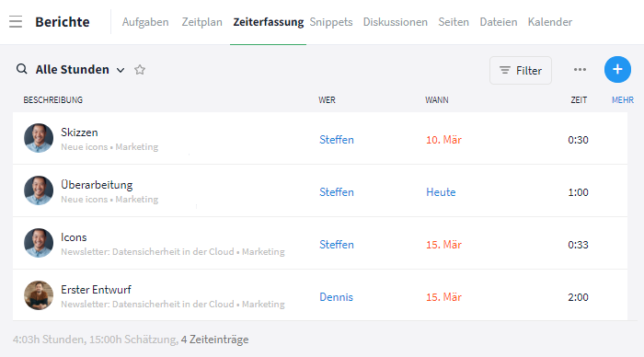Click Neue icons • Marketing under Überarbeitung

point(109,200)
